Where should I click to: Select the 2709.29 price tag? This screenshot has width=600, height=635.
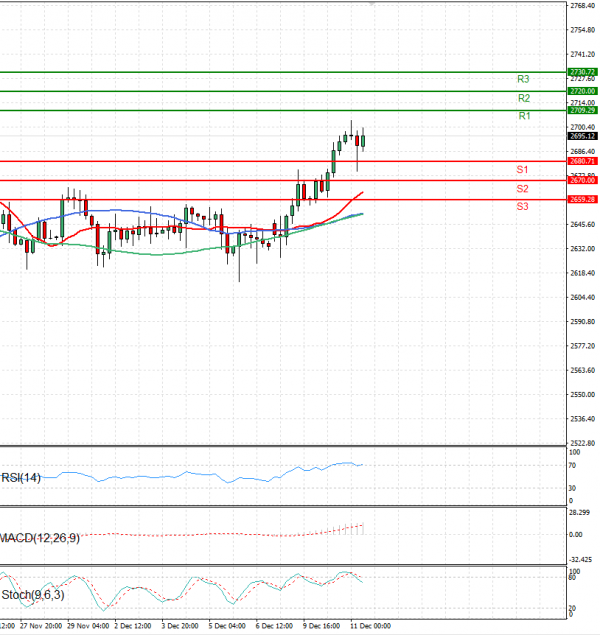pyautogui.click(x=583, y=110)
